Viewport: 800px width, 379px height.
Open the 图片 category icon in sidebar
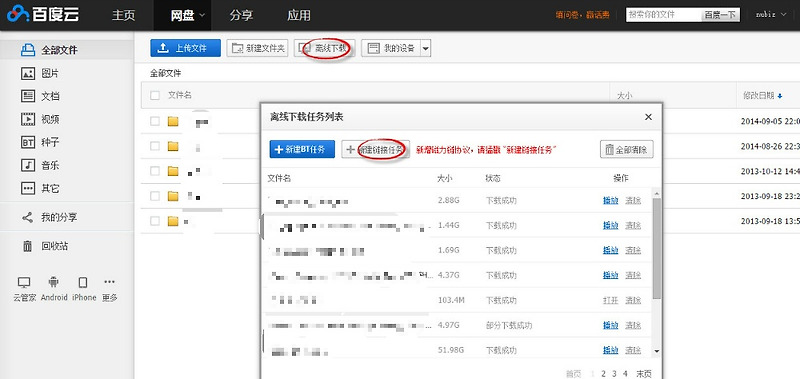(28, 73)
